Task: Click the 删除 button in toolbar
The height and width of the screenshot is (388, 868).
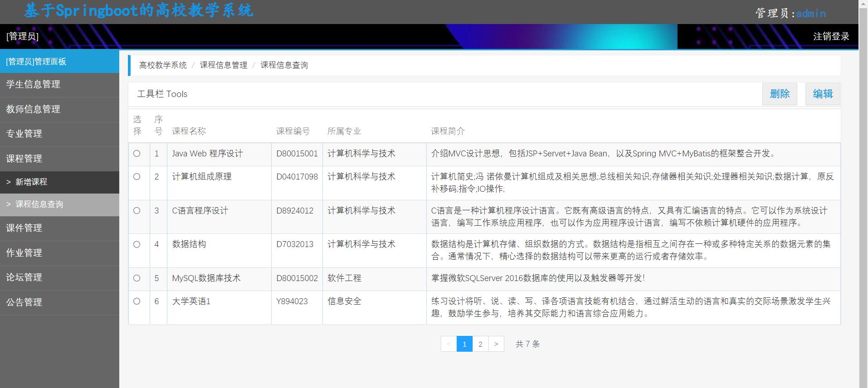Action: pyautogui.click(x=780, y=94)
